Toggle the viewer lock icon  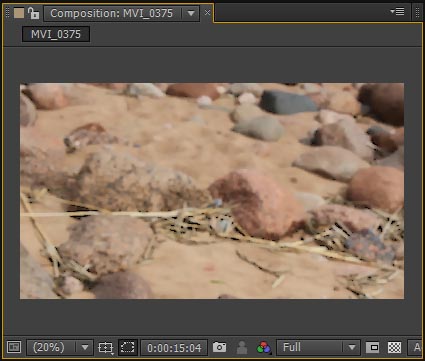coord(33,13)
